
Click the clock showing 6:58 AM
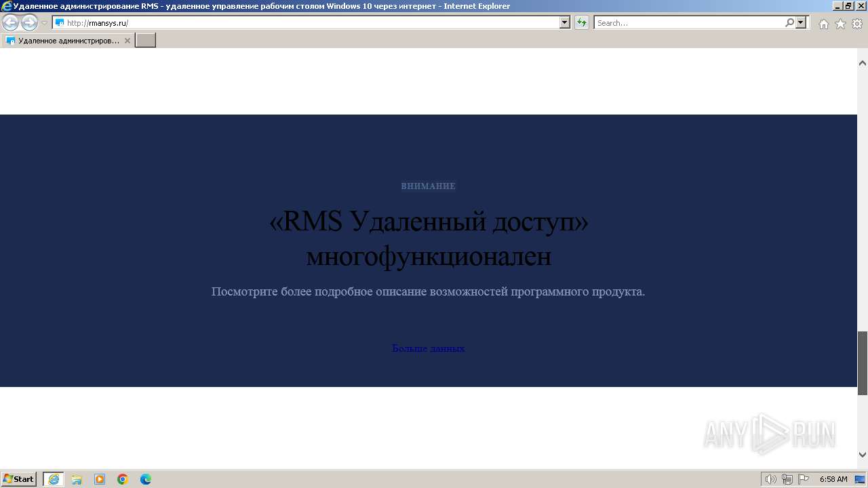(833, 479)
